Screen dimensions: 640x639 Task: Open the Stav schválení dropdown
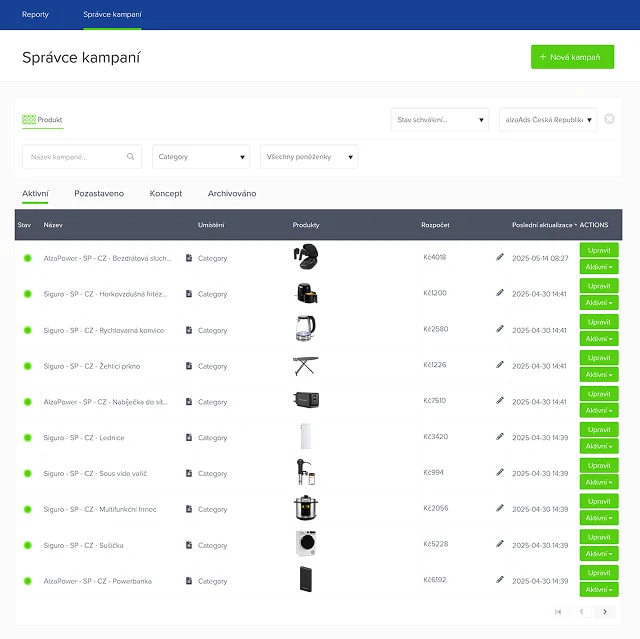coord(439,120)
